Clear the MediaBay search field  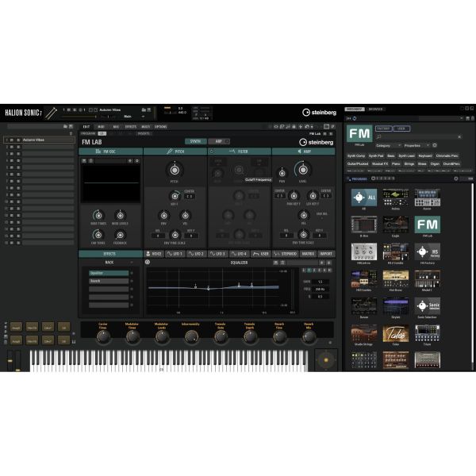coord(459,137)
